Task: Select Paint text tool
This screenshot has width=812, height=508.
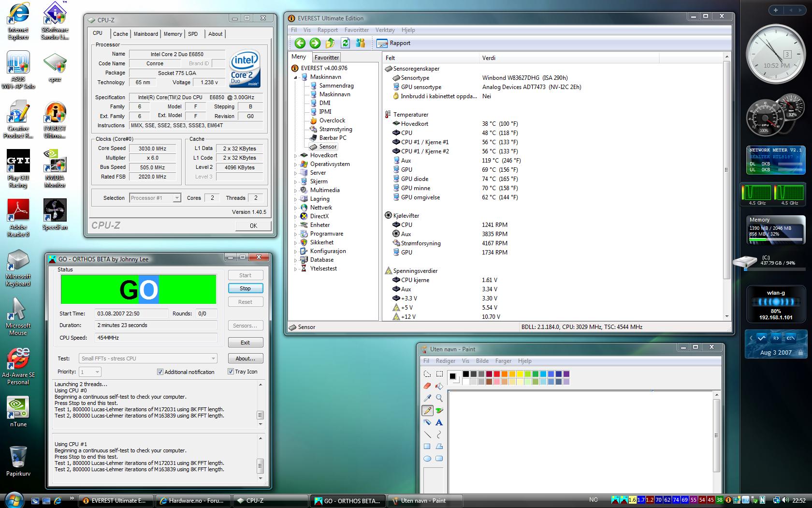Action: pos(439,422)
